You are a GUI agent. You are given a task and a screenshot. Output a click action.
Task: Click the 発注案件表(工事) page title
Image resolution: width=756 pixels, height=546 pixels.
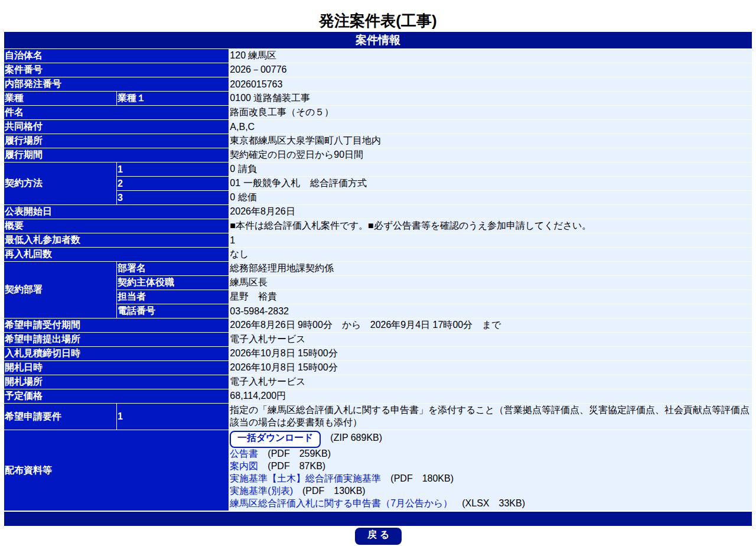378,21
